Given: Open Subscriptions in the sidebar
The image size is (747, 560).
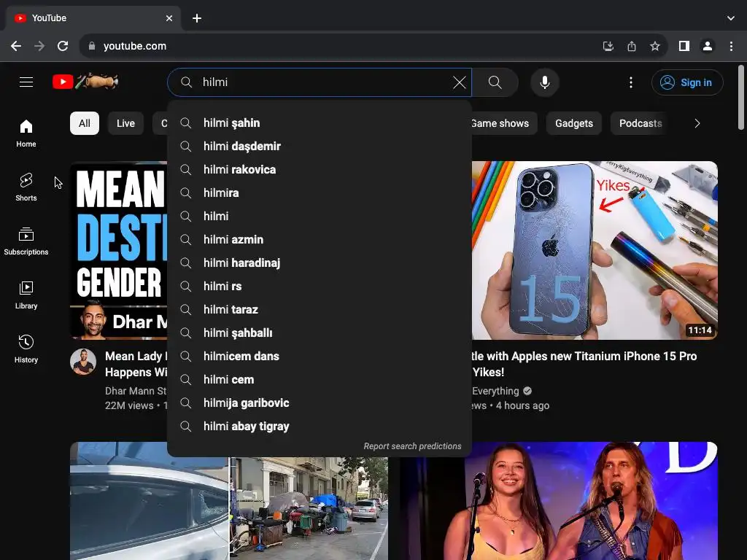Looking at the screenshot, I should 26,241.
